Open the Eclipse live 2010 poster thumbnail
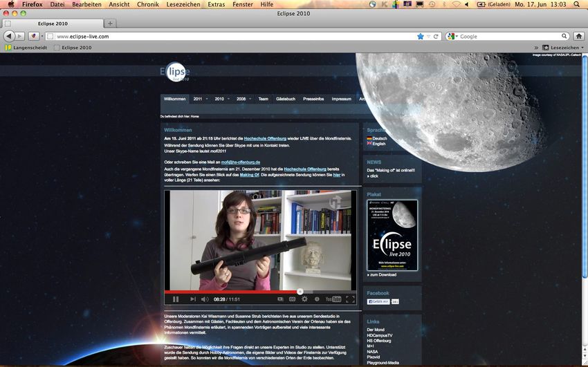 tap(392, 235)
